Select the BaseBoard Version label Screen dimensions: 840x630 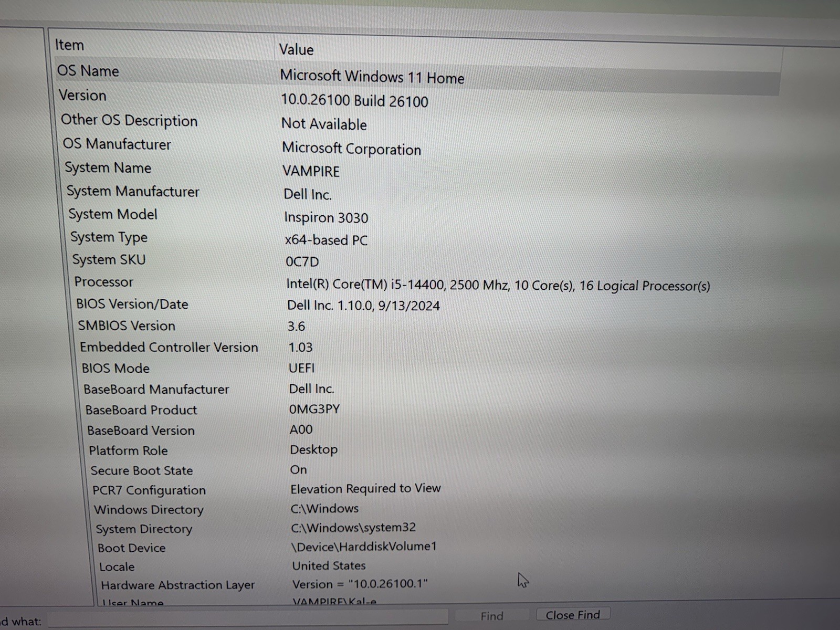tap(141, 430)
